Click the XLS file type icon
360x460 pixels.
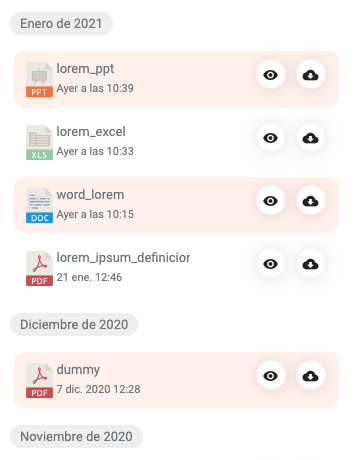coord(39,142)
